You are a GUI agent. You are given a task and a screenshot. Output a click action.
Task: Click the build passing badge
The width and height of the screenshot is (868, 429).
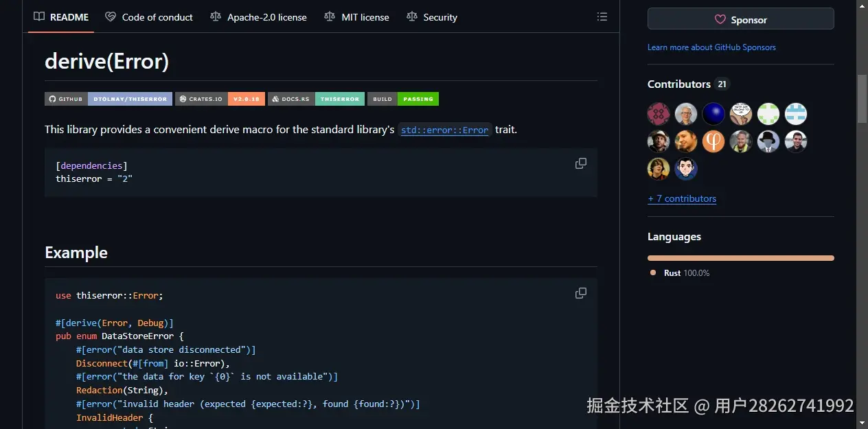(x=403, y=99)
